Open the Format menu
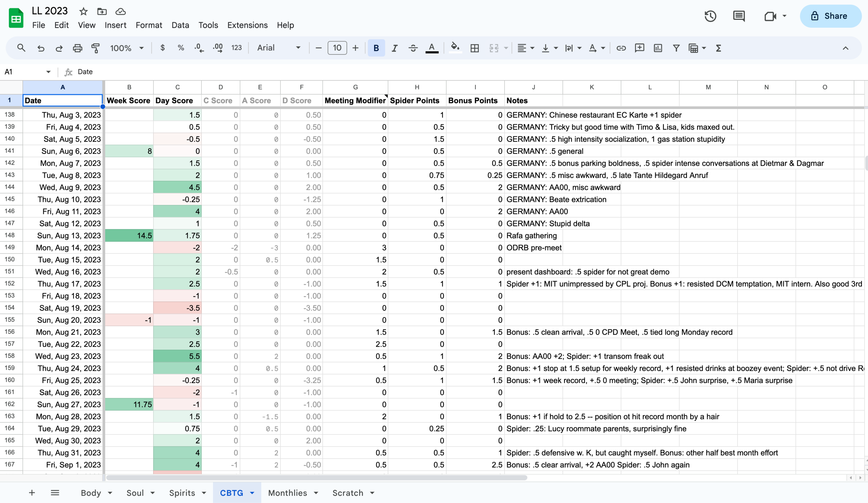Viewport: 868px width, 503px height. 149,25
